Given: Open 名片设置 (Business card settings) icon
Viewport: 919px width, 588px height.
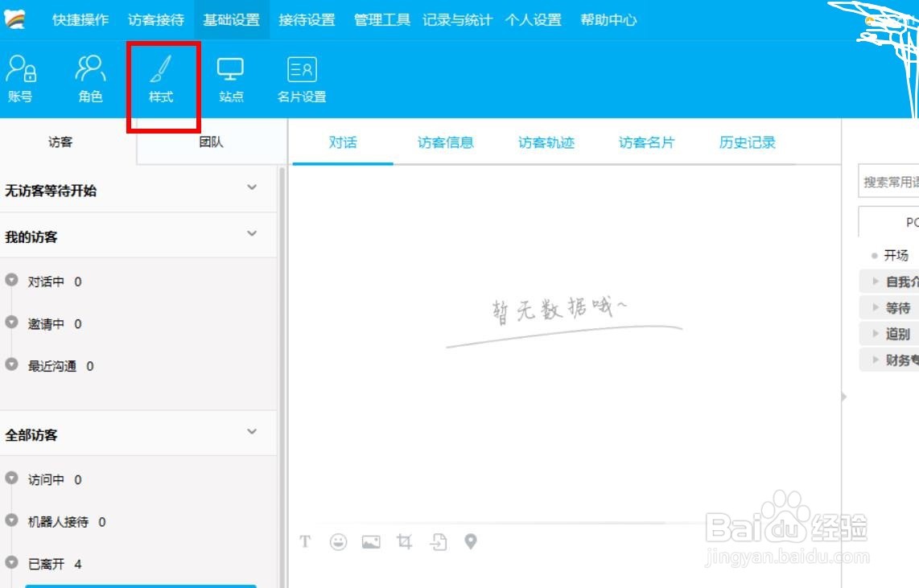Looking at the screenshot, I should 302,78.
